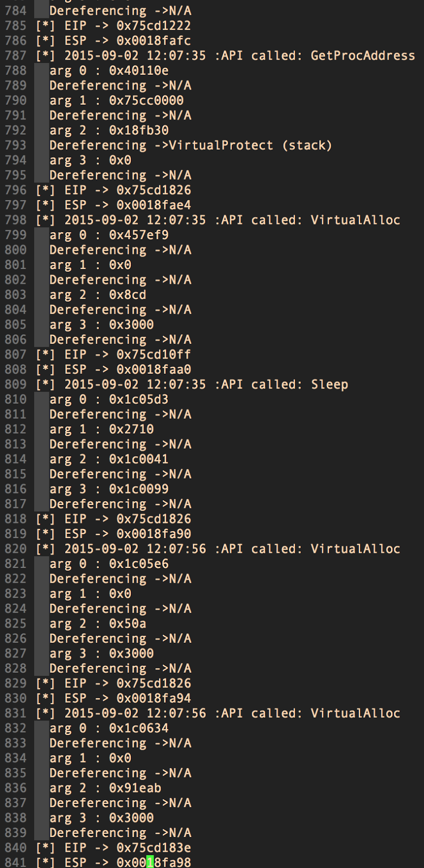Viewport: 424px width, 868px height.
Task: Click the green highlighted cursor on line 841
Action: (x=150, y=862)
